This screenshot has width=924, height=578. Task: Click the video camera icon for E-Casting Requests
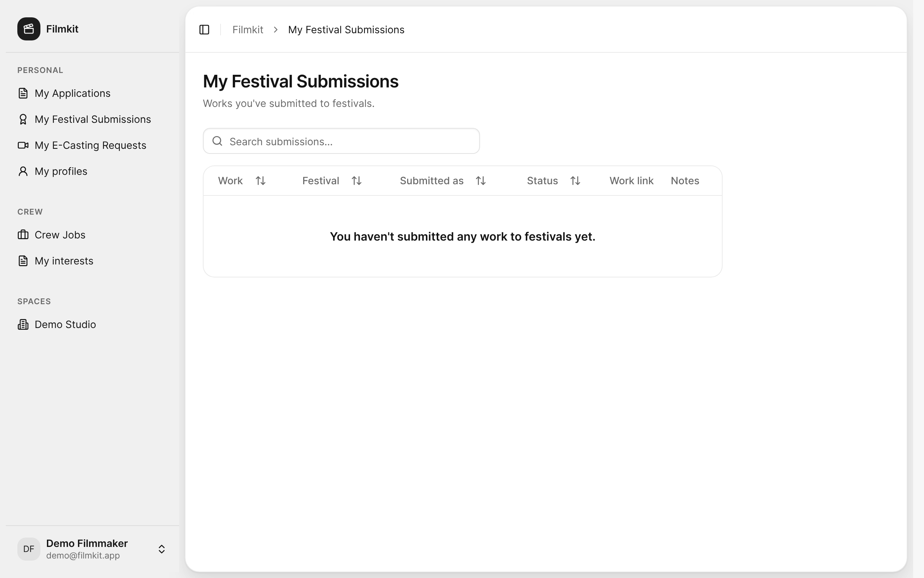point(23,145)
